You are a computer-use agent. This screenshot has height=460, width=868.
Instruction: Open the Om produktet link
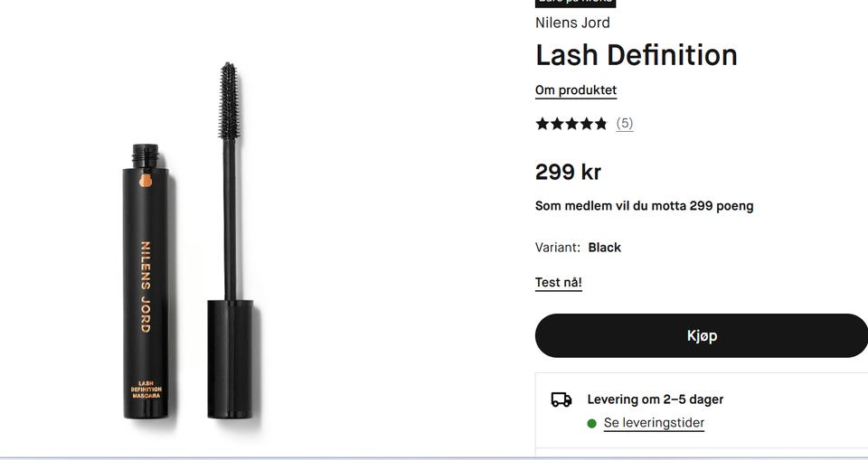pyautogui.click(x=576, y=90)
